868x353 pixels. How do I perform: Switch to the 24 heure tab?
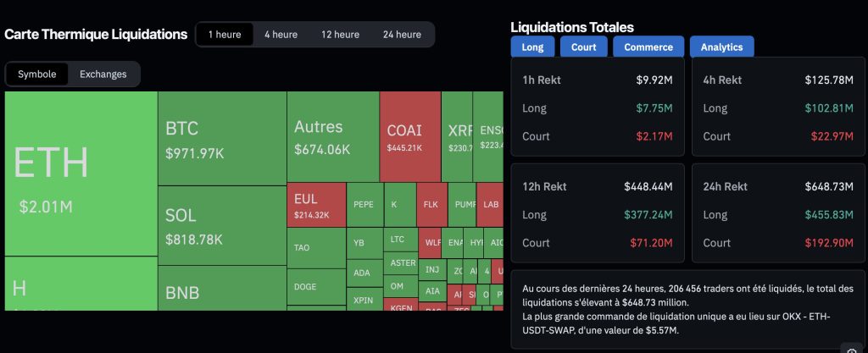click(402, 35)
